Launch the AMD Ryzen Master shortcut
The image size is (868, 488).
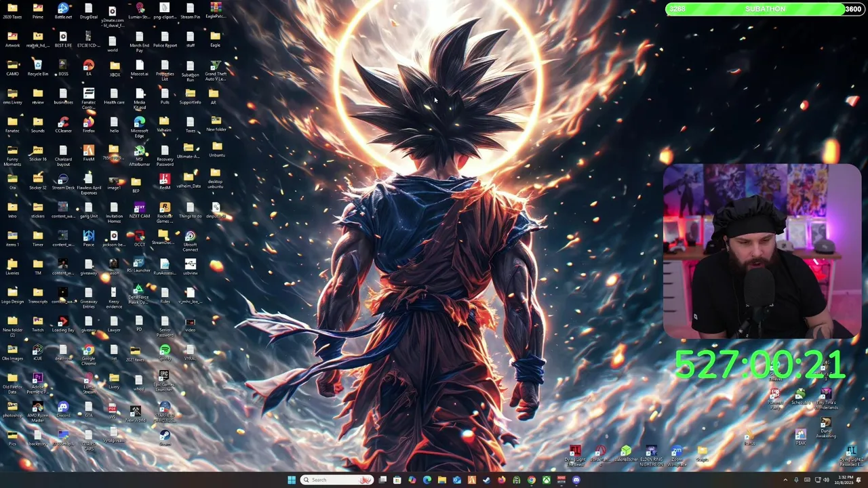tap(38, 411)
